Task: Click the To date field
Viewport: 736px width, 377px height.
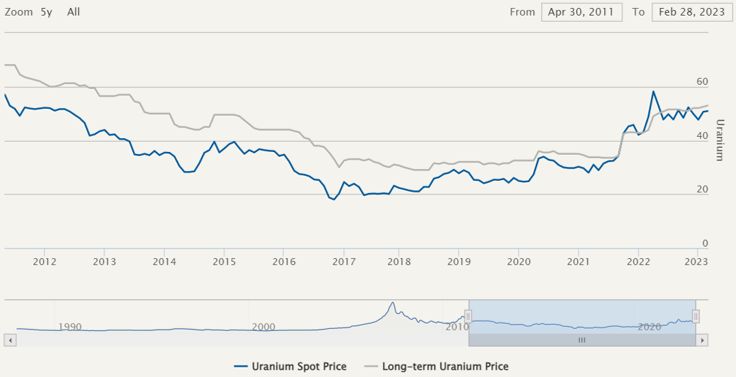Action: (x=692, y=12)
